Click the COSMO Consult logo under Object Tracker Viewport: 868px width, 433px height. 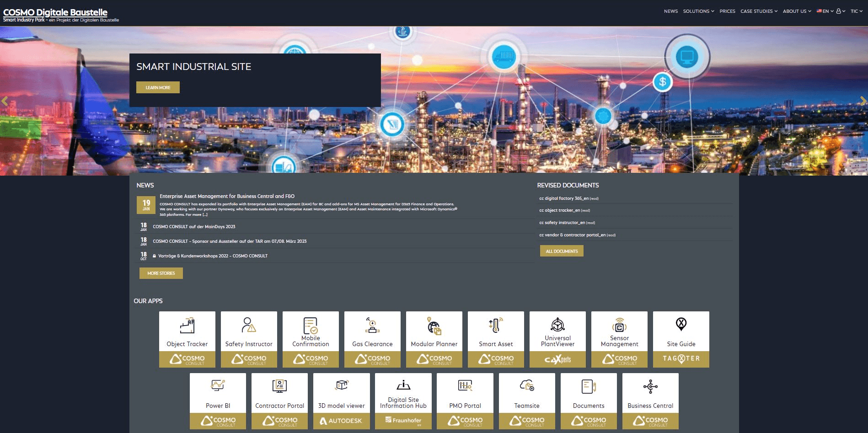[187, 359]
